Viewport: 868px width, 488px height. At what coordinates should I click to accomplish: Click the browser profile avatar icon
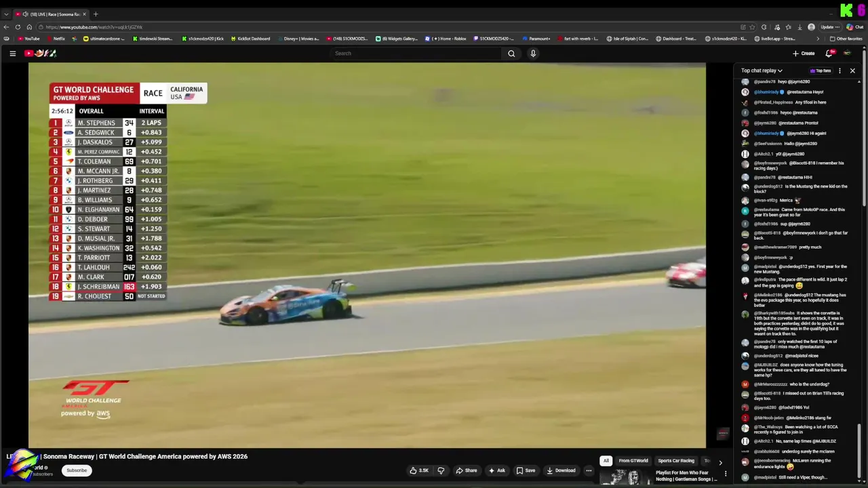tap(811, 27)
